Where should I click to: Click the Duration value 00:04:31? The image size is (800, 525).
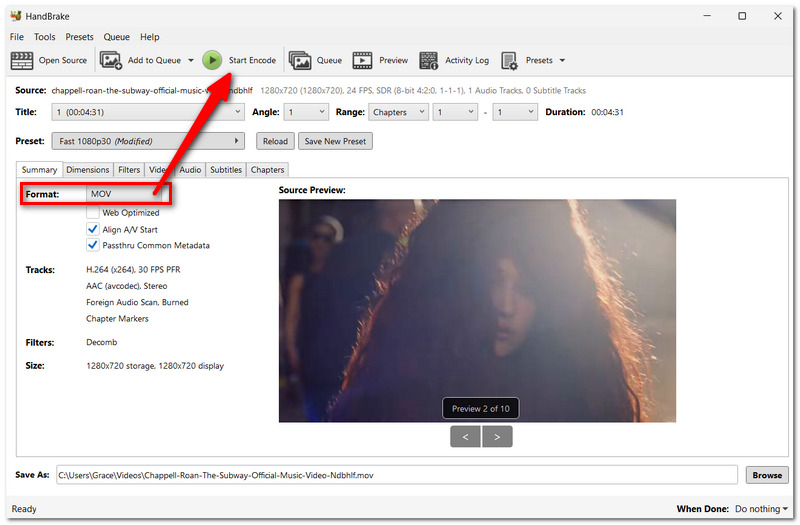coord(607,112)
